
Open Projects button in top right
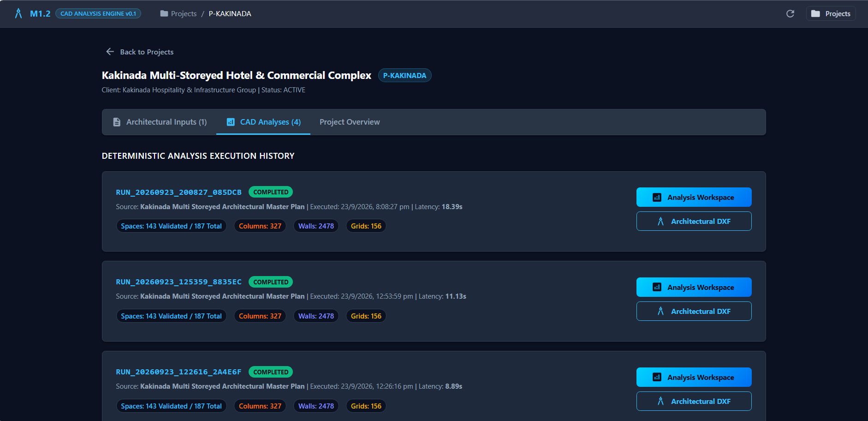pos(831,14)
